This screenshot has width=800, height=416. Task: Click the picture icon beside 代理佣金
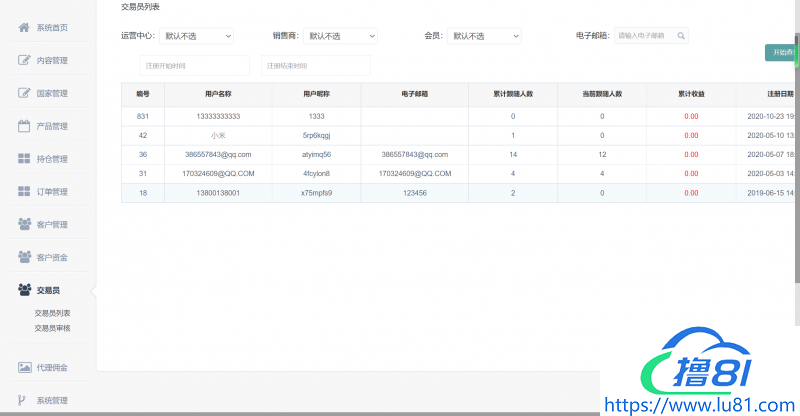[24, 367]
